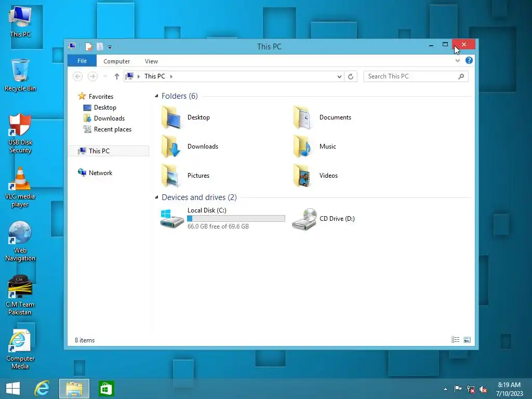Select the Local Disk (C:) drive icon
Screen dimensions: 532x399
coord(171,219)
